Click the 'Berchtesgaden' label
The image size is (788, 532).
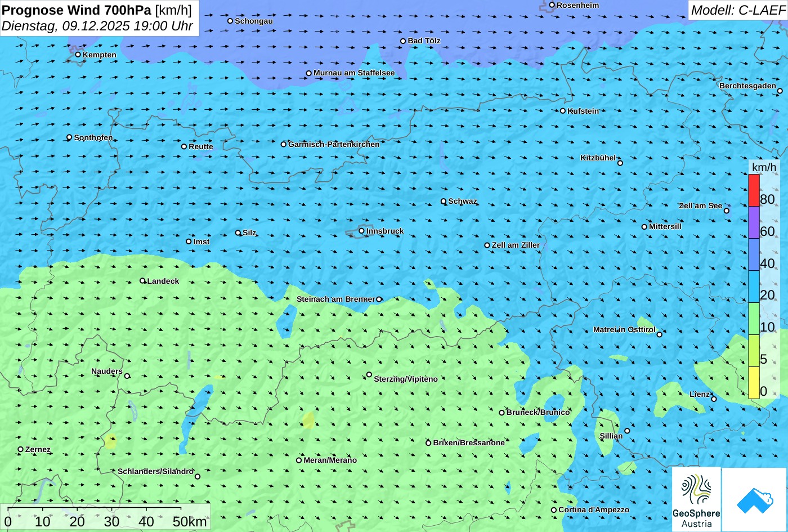pyautogui.click(x=747, y=86)
